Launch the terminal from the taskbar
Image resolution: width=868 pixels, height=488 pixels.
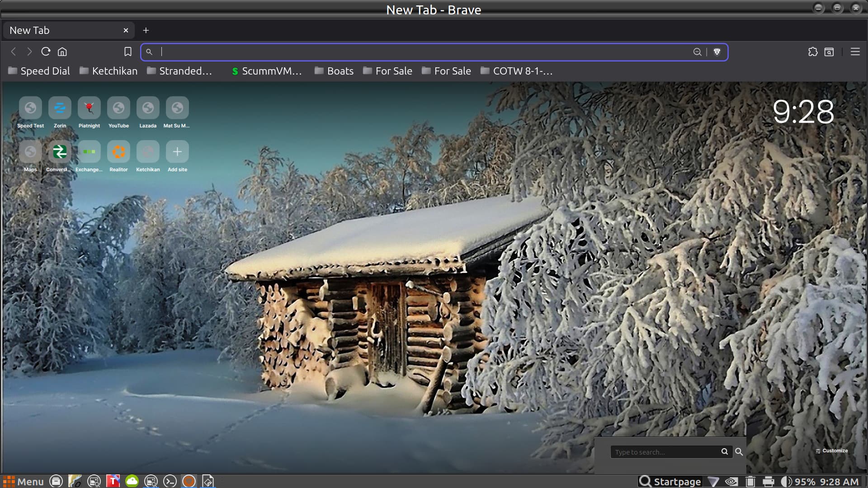pyautogui.click(x=170, y=481)
